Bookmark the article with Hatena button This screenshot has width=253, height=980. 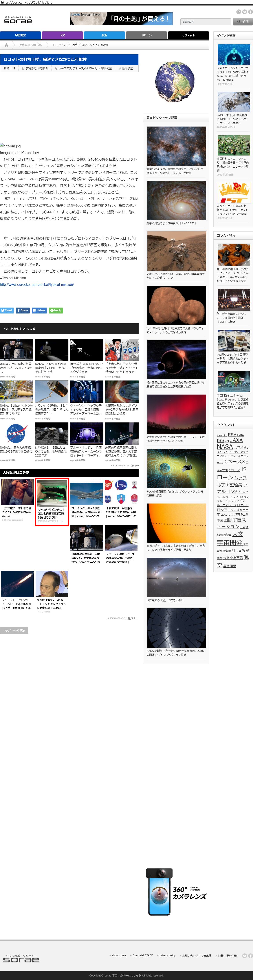pyautogui.click(x=39, y=310)
